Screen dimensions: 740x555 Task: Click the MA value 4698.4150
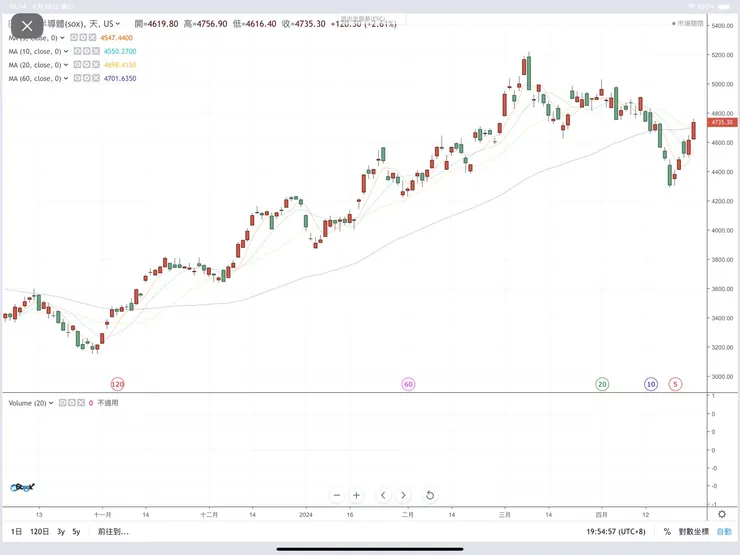point(120,65)
